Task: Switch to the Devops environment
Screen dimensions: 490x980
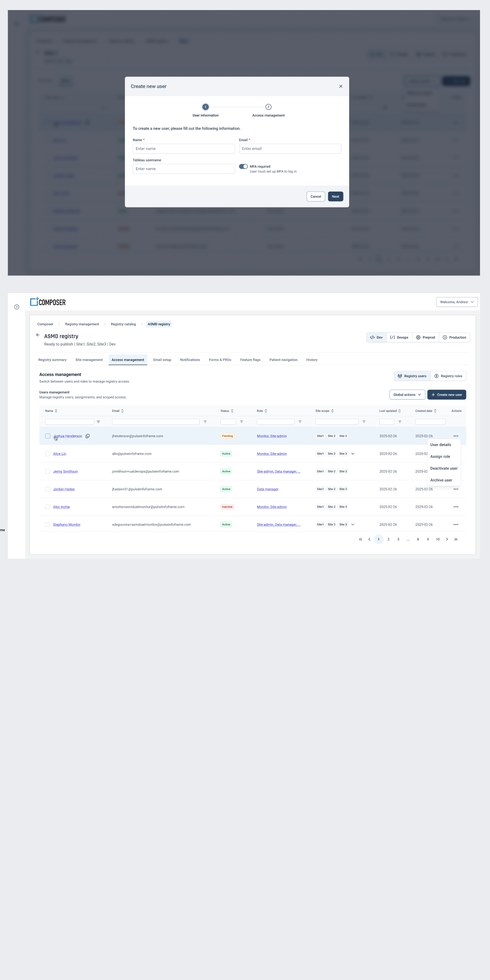Action: point(399,338)
